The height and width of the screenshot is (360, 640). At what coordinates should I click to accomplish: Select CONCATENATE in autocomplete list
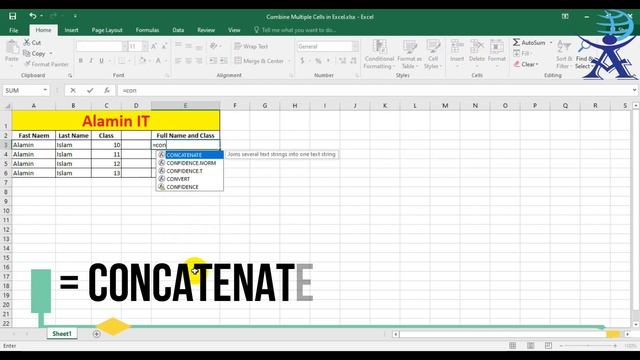pos(190,155)
